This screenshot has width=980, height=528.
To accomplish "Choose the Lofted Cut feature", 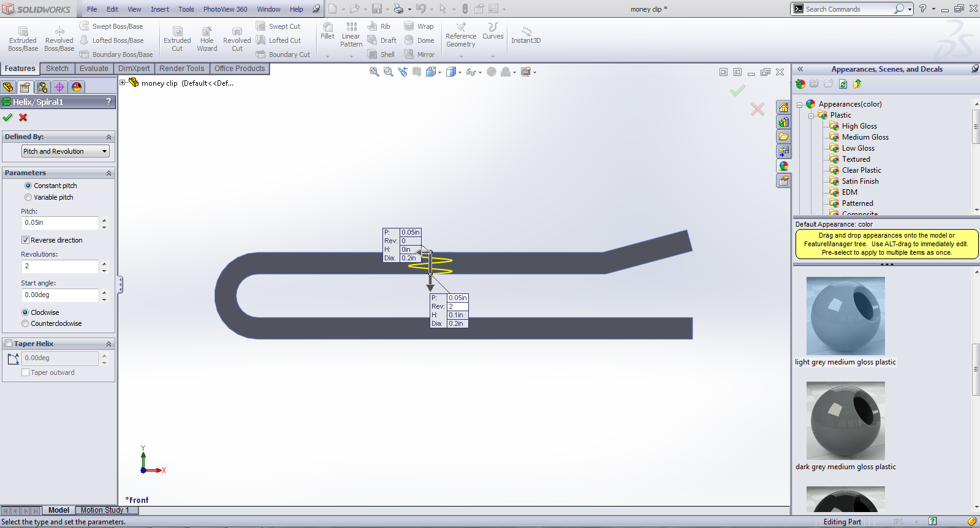I will click(x=278, y=40).
